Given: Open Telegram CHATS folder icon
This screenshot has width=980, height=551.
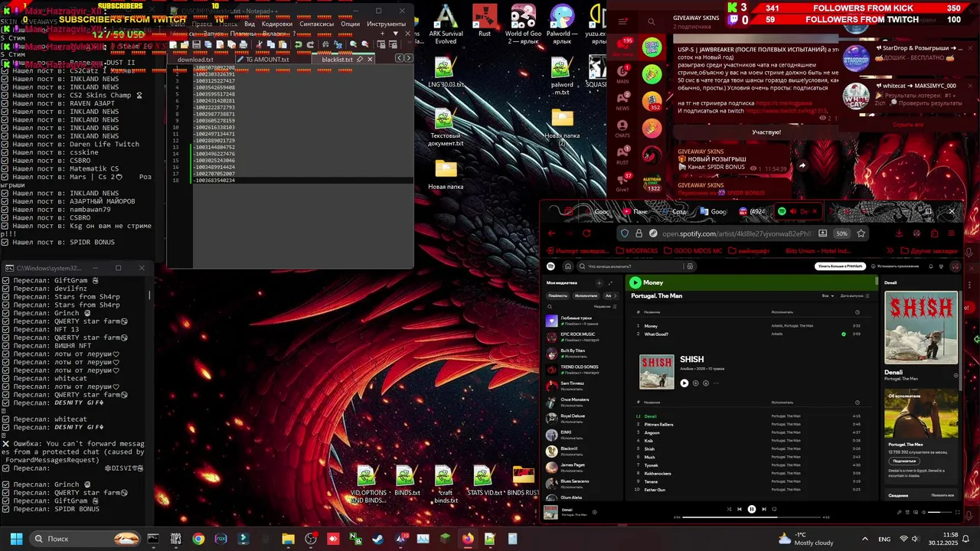Looking at the screenshot, I should pyautogui.click(x=622, y=129).
